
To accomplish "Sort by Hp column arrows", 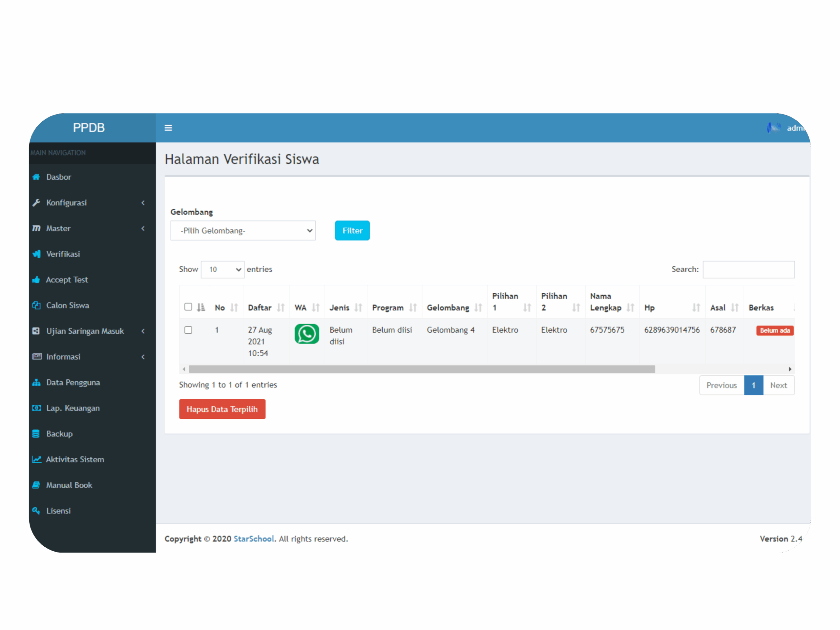I will (x=697, y=308).
